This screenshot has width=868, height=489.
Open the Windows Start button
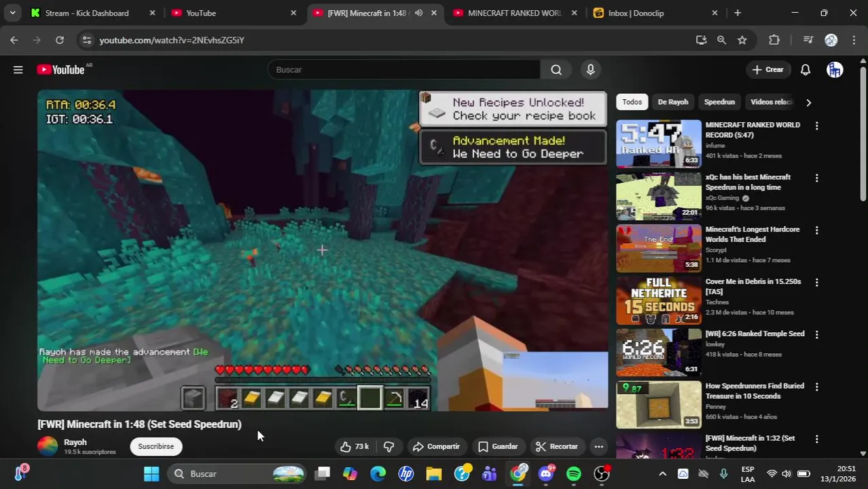click(x=151, y=473)
